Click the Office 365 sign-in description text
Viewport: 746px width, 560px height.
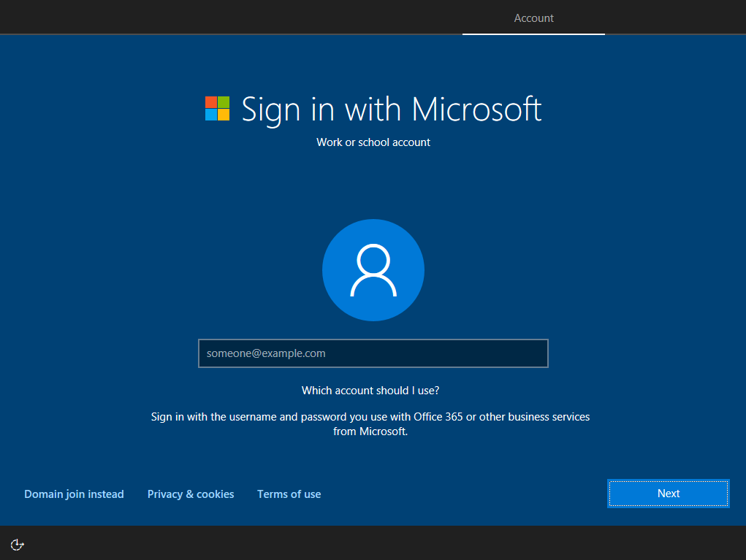pos(370,423)
